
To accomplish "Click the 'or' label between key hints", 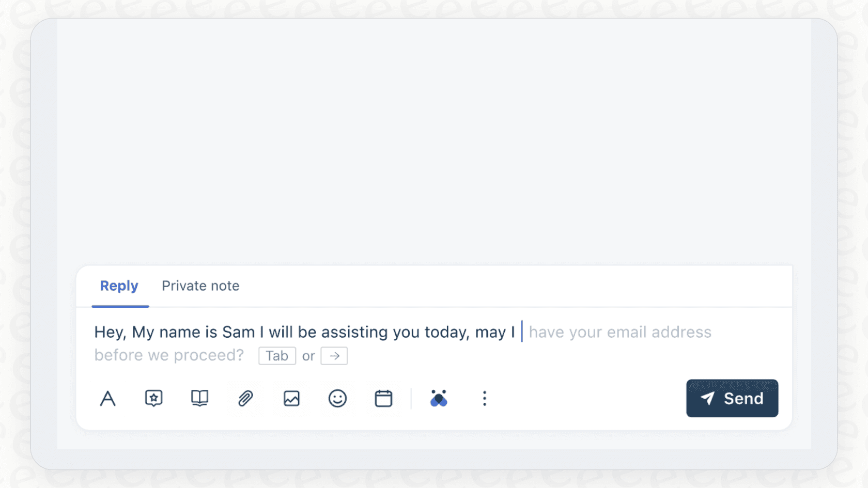I will pyautogui.click(x=308, y=356).
